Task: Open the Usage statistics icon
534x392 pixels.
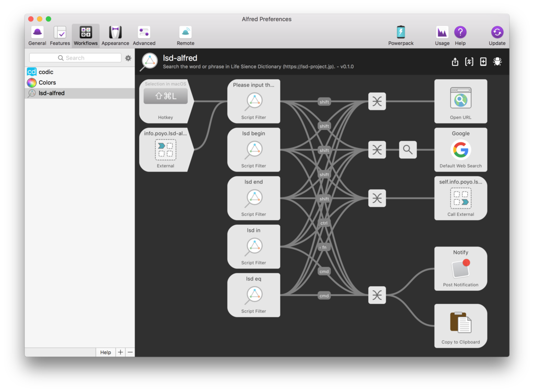Action: [x=442, y=35]
